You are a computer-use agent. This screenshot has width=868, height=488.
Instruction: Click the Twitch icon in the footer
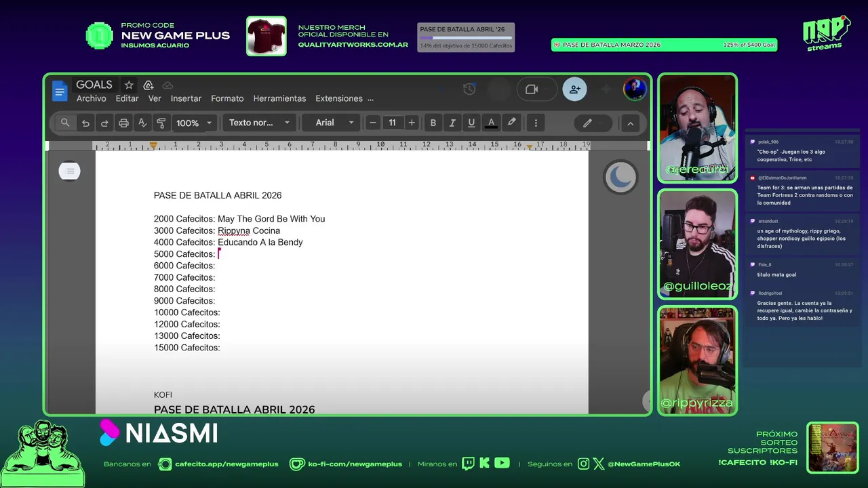click(468, 464)
